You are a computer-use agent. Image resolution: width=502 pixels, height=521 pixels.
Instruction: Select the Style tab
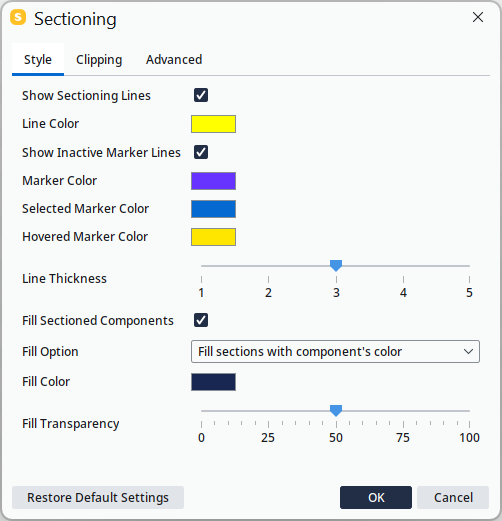(x=38, y=60)
